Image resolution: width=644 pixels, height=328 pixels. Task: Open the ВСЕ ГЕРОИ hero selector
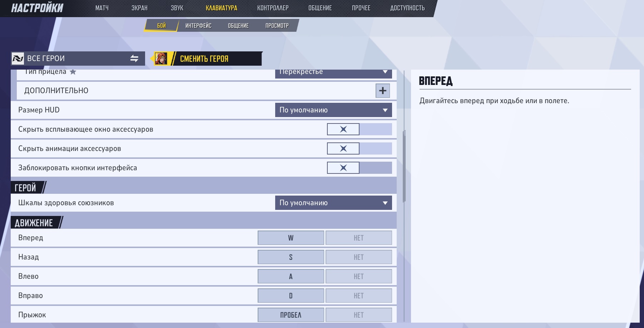pyautogui.click(x=78, y=59)
